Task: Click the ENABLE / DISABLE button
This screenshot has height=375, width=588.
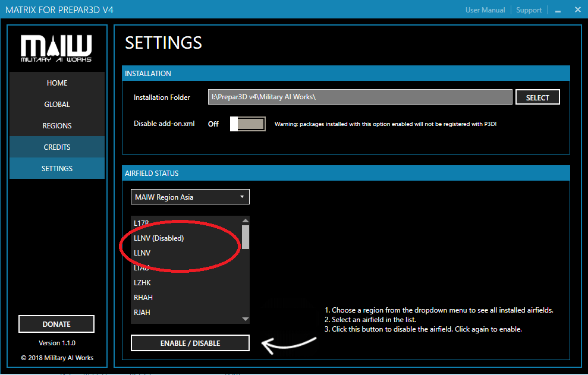Action: pos(190,343)
